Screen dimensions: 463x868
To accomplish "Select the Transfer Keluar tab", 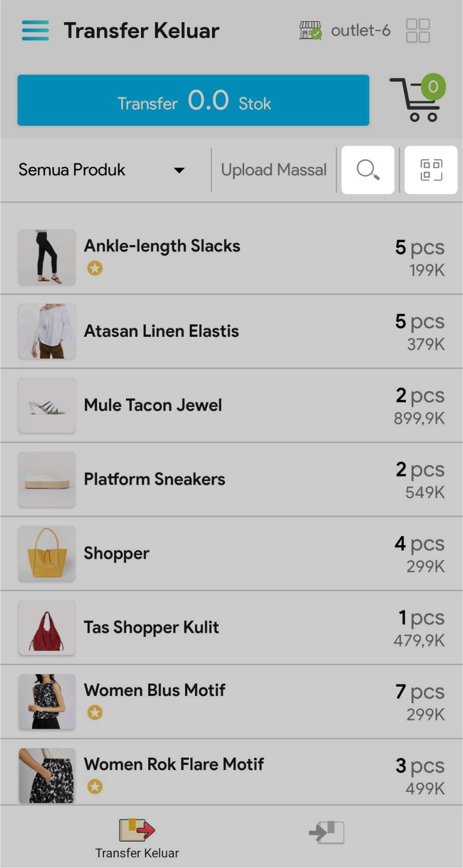I will point(137,838).
